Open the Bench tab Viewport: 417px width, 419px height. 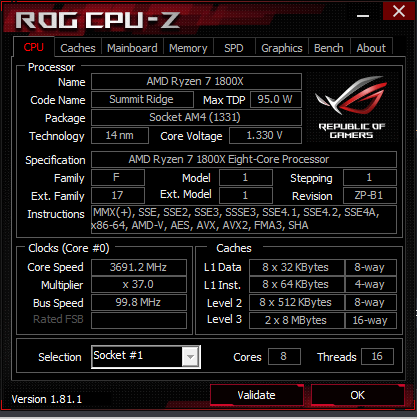(x=329, y=48)
